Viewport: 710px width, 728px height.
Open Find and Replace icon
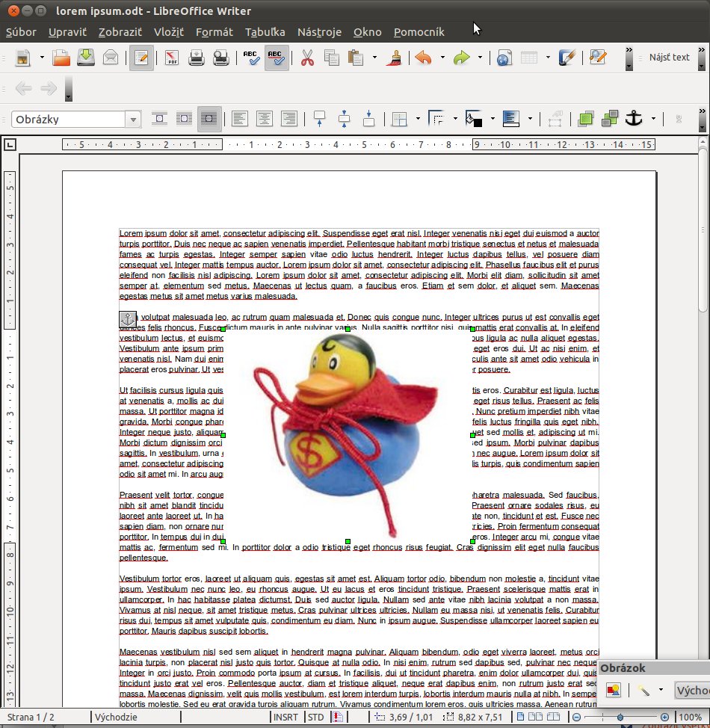(x=598, y=58)
